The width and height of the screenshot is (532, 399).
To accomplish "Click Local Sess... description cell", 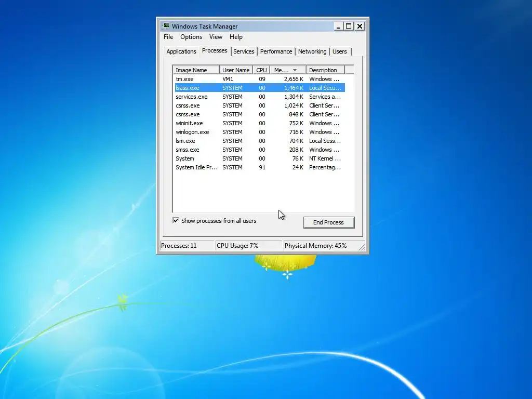I will 325,141.
